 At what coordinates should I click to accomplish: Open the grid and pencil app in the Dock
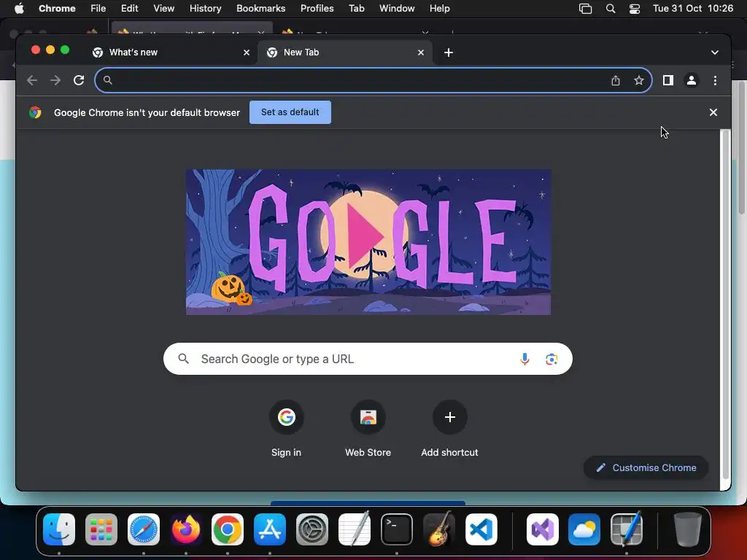(627, 529)
